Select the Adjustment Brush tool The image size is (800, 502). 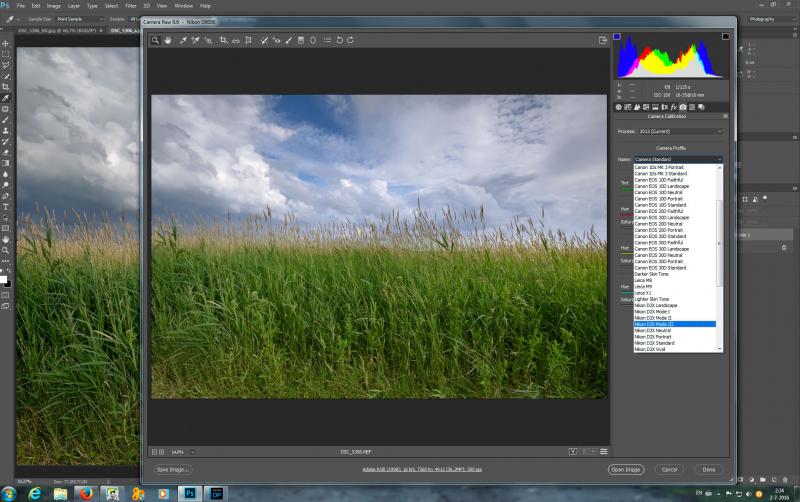[289, 40]
